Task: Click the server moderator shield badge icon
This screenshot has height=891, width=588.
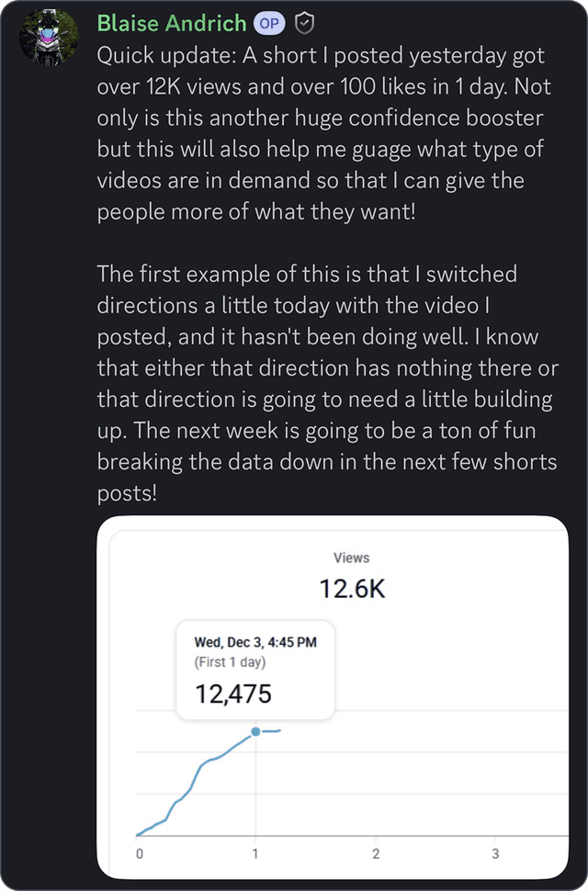Action: pos(303,22)
